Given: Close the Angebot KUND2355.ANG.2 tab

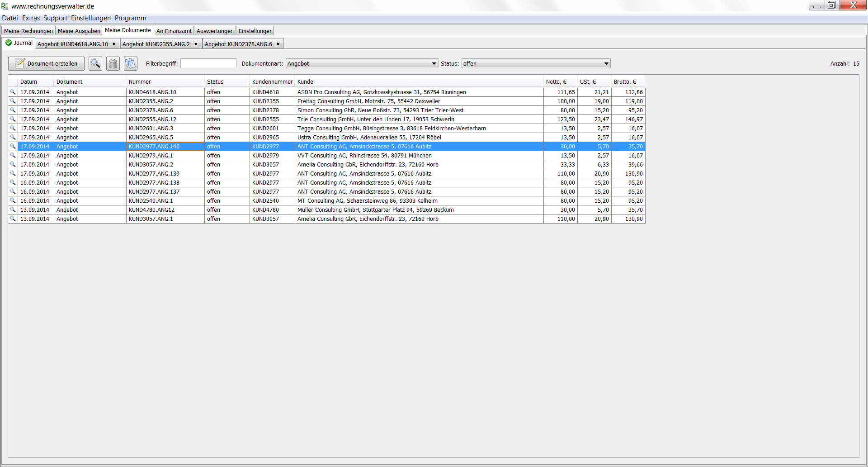Looking at the screenshot, I should [x=196, y=44].
